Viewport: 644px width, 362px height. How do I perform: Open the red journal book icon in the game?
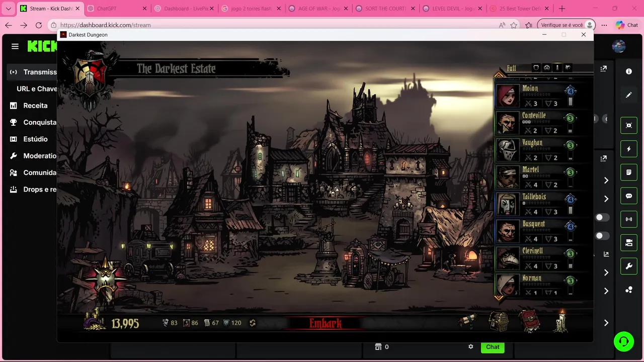point(530,322)
